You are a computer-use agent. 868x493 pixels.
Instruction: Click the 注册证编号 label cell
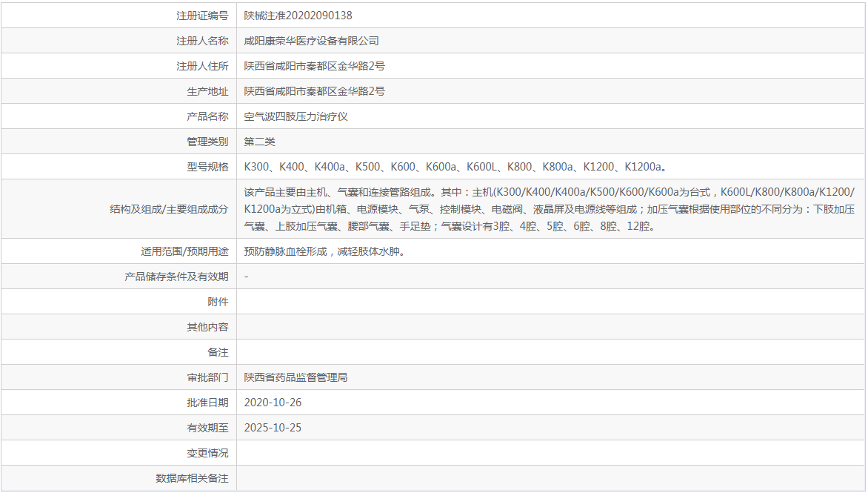click(x=119, y=16)
